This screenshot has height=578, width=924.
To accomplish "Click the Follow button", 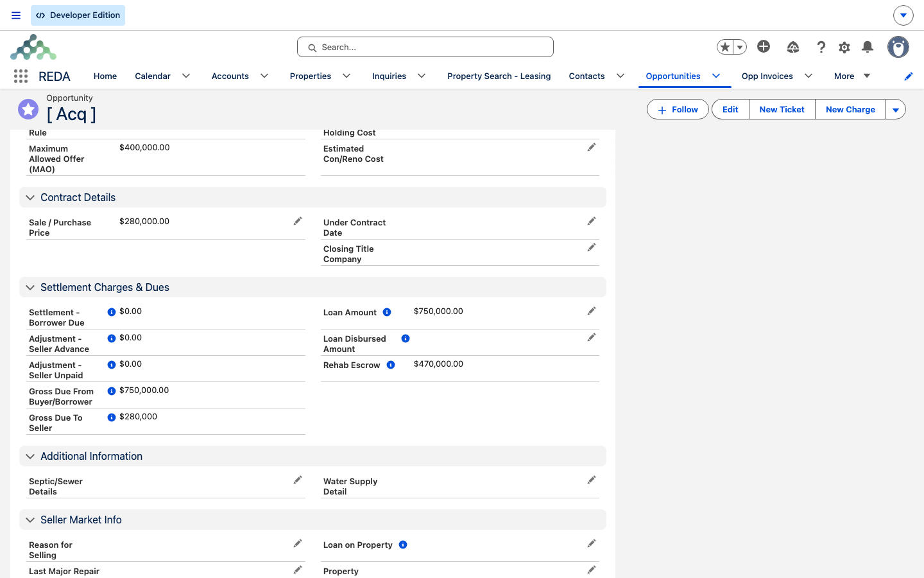I will click(x=678, y=109).
